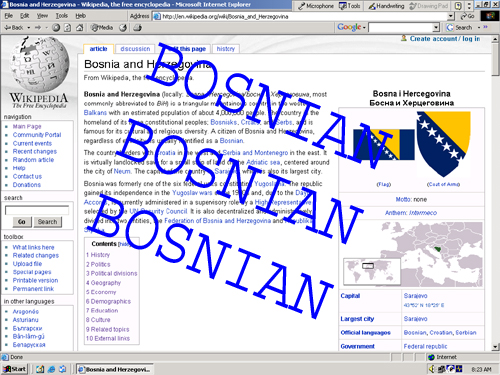Click the down arrow of the page scrollbar
The width and height of the screenshot is (500, 375).
click(495, 347)
